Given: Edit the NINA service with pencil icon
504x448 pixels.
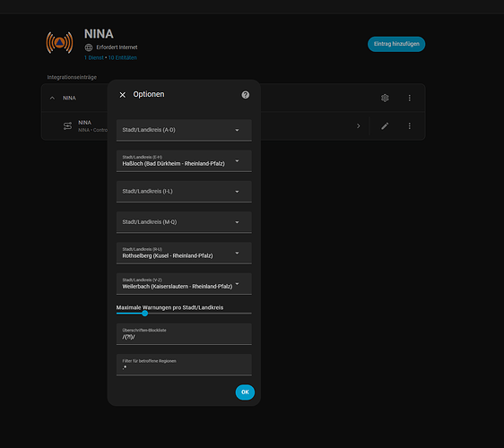Looking at the screenshot, I should pyautogui.click(x=385, y=126).
